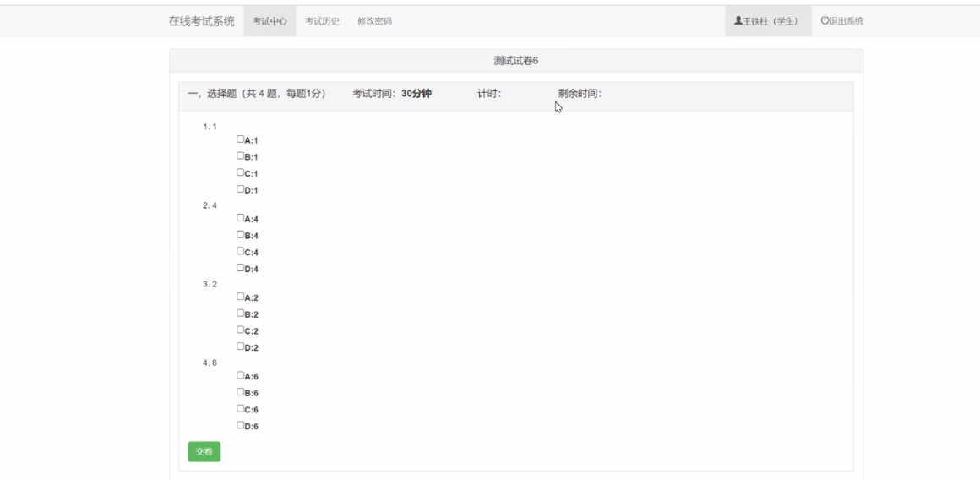Check option C:1 for question 1

coord(240,172)
